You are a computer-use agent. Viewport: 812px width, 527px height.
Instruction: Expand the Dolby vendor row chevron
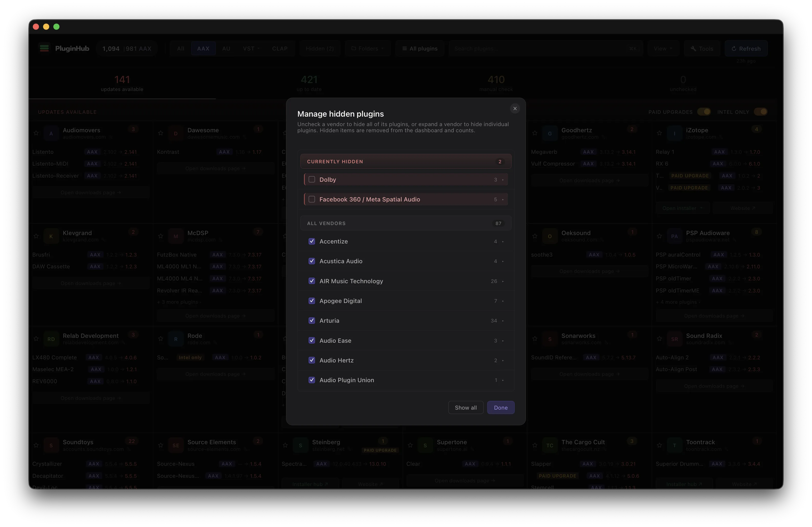[503, 180]
